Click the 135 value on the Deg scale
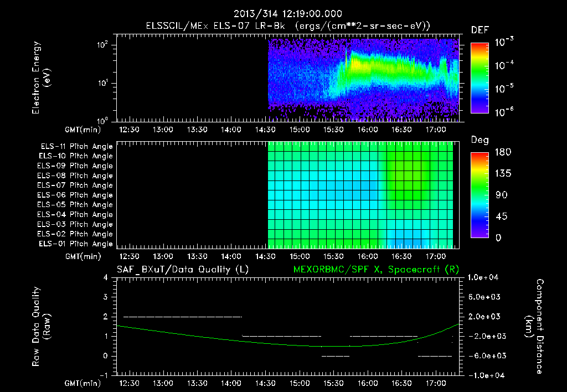 pyautogui.click(x=503, y=174)
